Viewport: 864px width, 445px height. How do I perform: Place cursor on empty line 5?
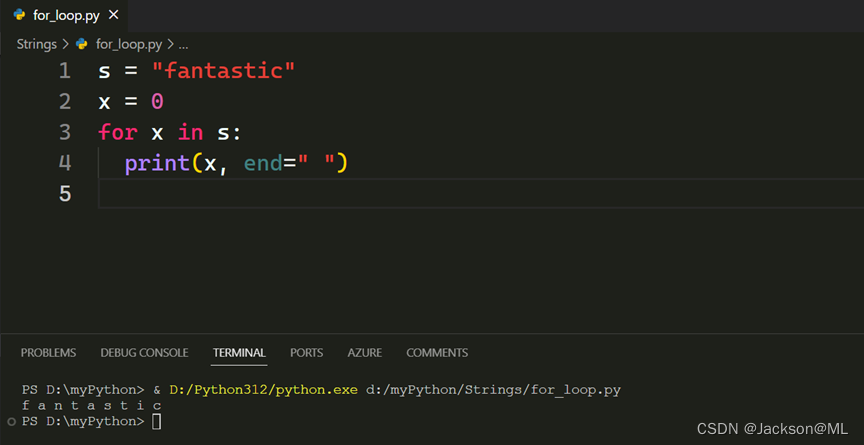[x=300, y=193]
